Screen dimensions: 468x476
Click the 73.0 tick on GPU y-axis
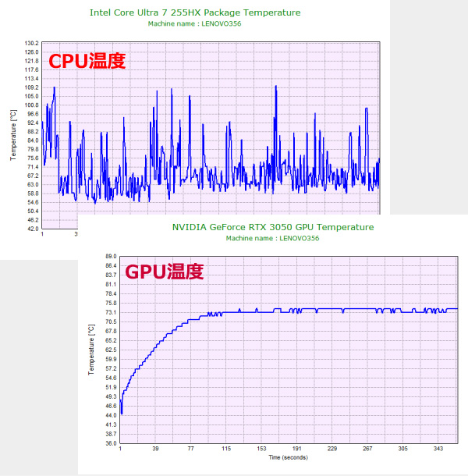(110, 312)
